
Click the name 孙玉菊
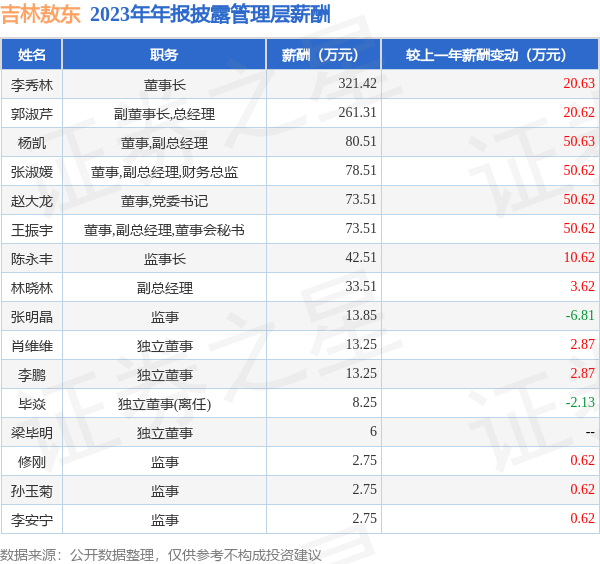32,491
